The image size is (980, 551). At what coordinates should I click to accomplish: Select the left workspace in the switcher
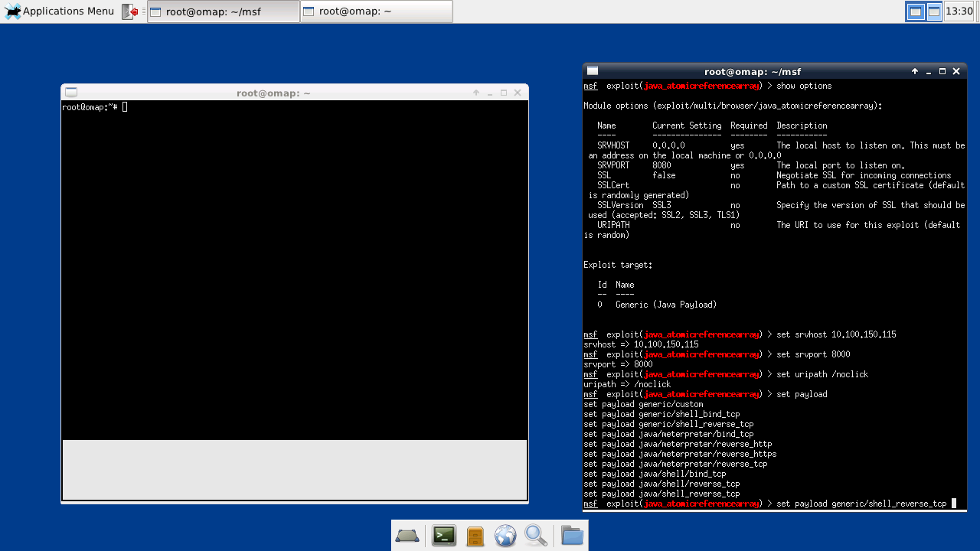(915, 11)
